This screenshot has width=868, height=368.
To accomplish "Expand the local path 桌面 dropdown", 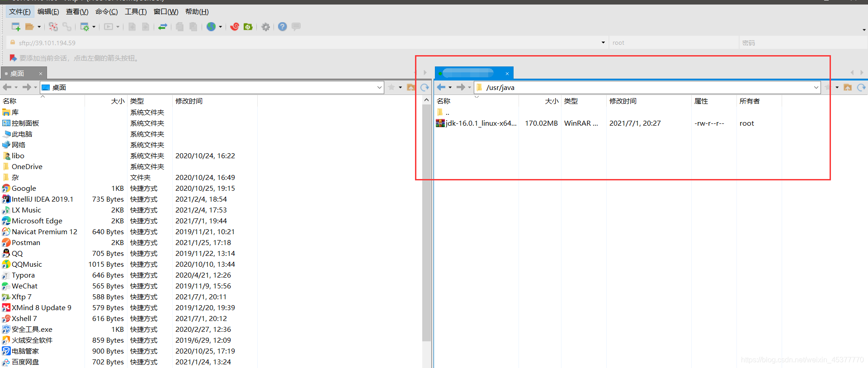I will [x=379, y=87].
